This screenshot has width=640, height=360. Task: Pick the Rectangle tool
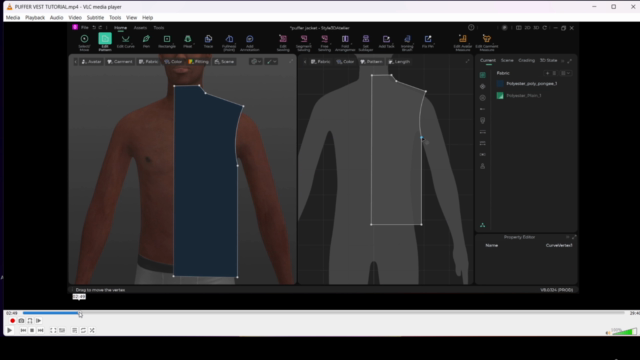click(167, 42)
